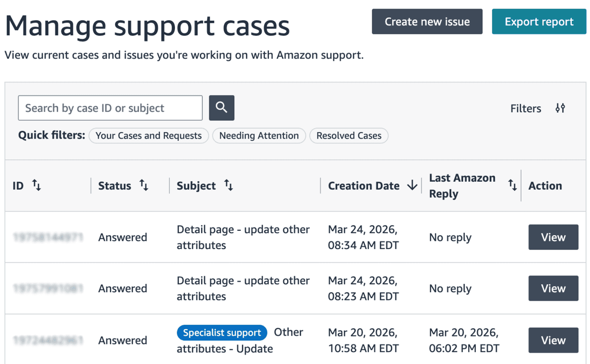Screen dimensions: 590x364
Task: Sort by Last Amazon Reply arrows
Action: 512,185
